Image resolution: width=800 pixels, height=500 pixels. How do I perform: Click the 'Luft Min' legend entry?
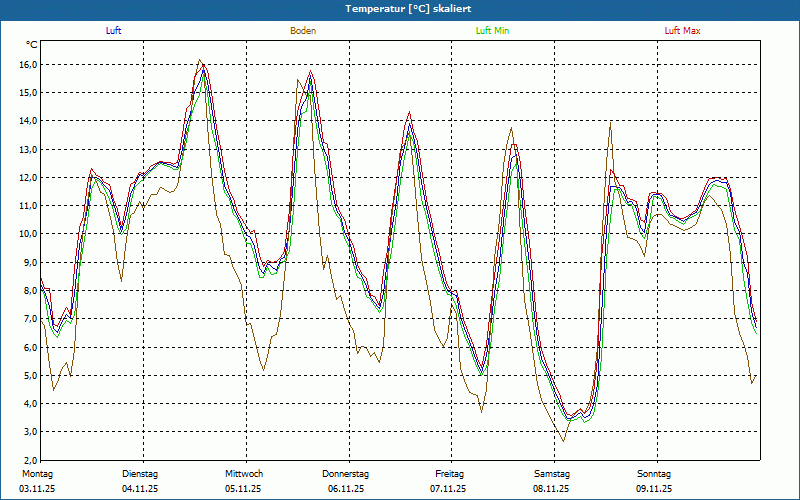[492, 31]
